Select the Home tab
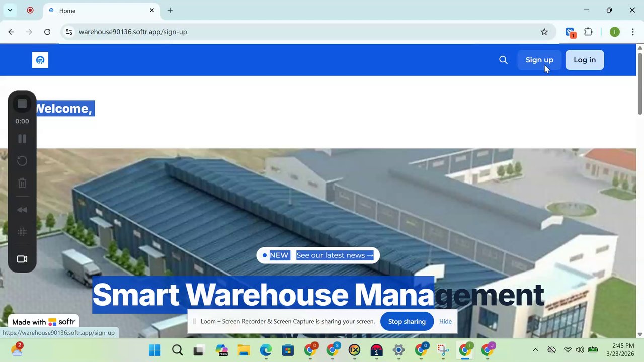The height and width of the screenshot is (362, 644). 101,11
